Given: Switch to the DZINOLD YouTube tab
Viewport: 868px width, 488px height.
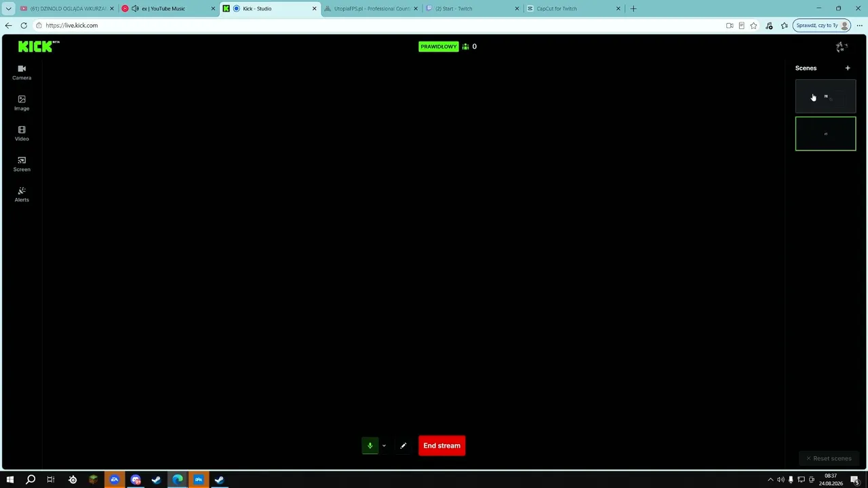Looking at the screenshot, I should click(66, 9).
